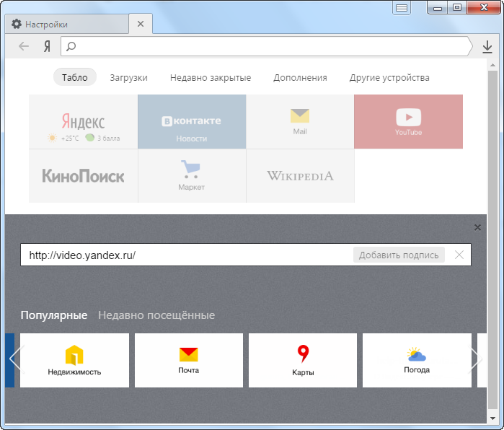Minimize the browser window
Viewport: 504px width, 430px height.
pos(438,8)
